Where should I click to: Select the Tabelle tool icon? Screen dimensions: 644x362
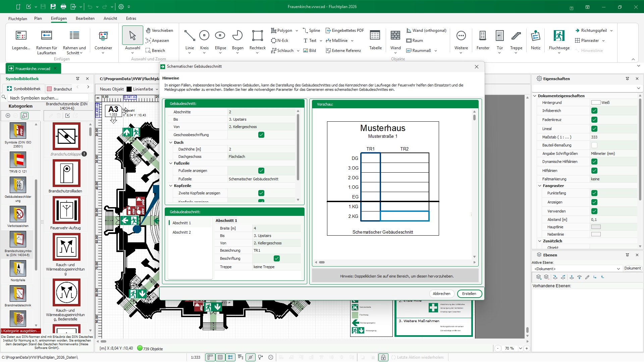(x=375, y=36)
